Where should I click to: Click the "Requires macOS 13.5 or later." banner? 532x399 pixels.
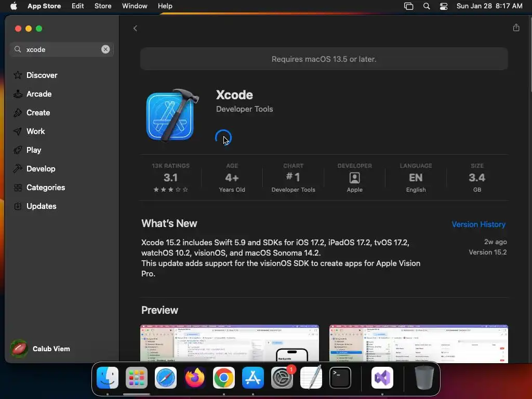coord(324,59)
